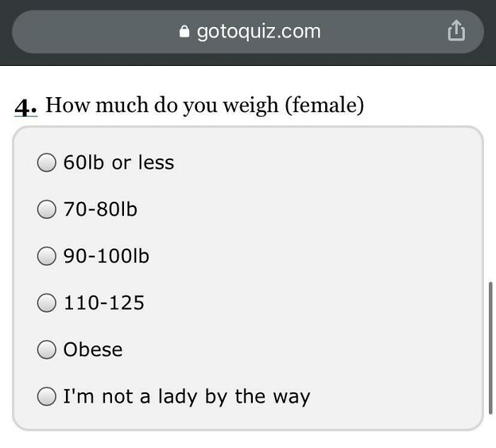Tap the share icon in address bar
496x448 pixels.
(456, 31)
